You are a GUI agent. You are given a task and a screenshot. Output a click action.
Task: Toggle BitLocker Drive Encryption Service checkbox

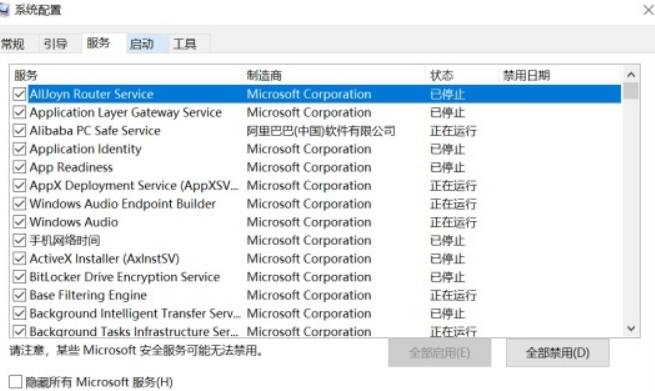[19, 277]
